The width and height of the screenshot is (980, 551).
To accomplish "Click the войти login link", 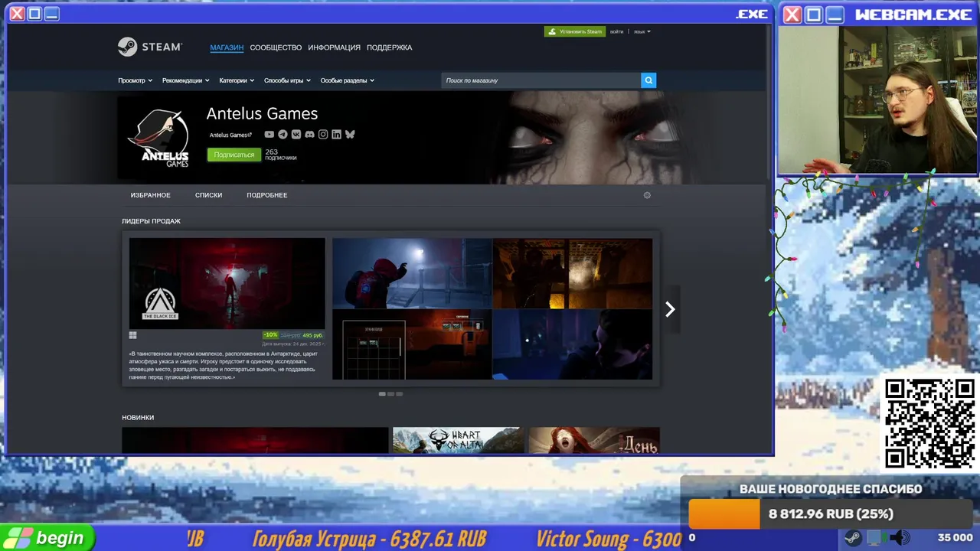I will (x=616, y=31).
